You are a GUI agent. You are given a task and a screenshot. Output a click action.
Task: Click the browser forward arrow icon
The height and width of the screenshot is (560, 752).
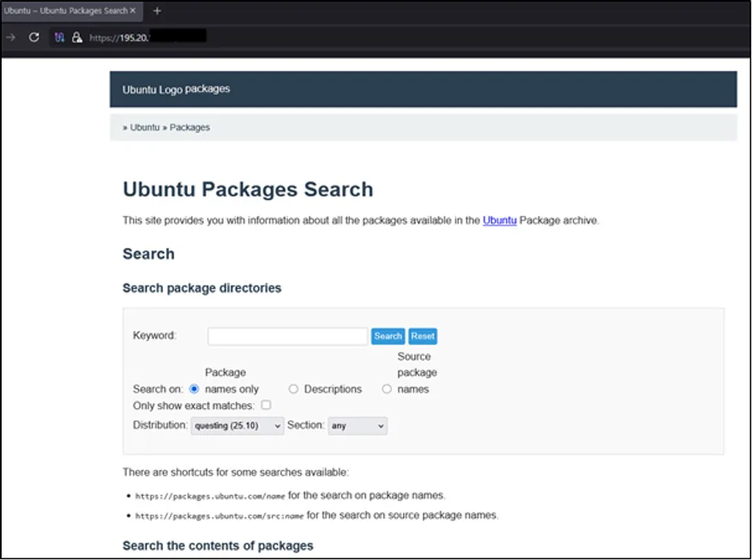coord(10,38)
